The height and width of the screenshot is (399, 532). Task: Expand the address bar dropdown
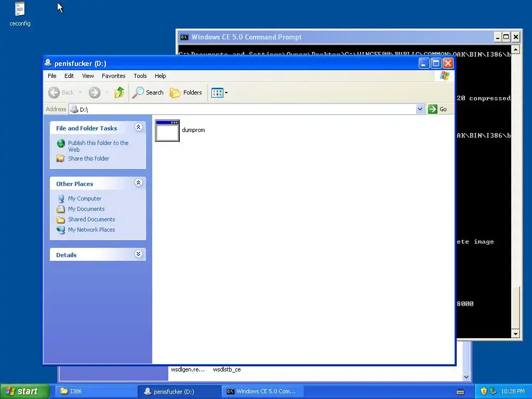(x=420, y=109)
